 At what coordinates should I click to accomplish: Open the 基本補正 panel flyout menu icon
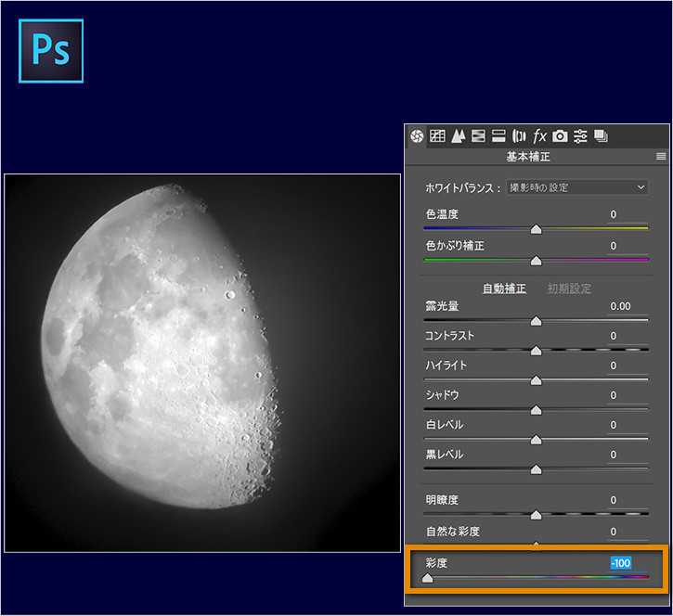[661, 156]
